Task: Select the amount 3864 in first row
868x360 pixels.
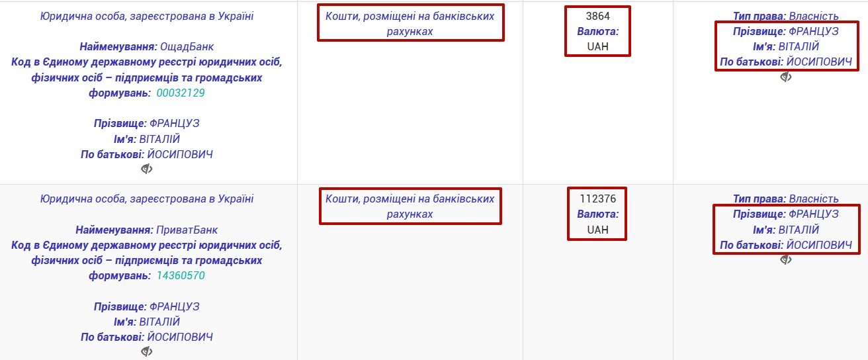Action: coord(597,16)
